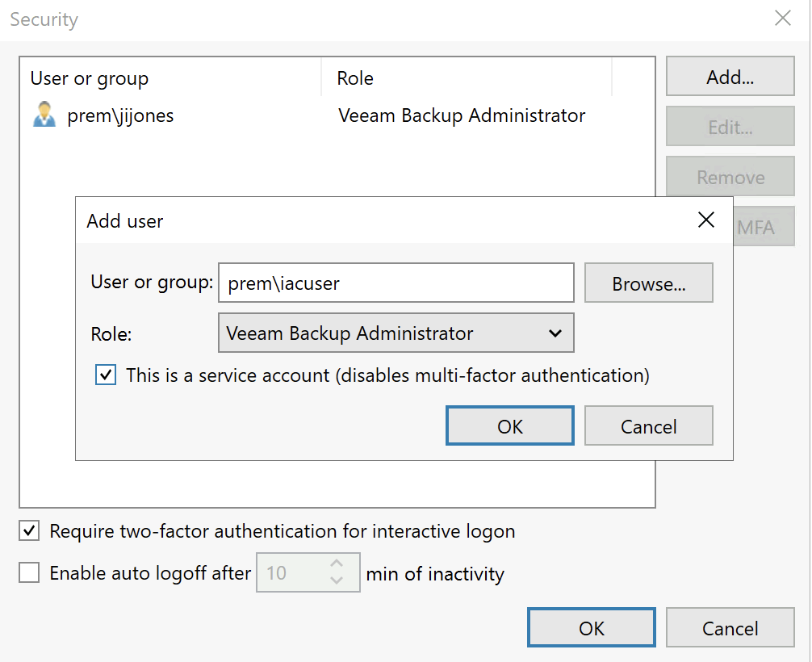Click the prem\jijones user avatar icon
Screen dimensions: 812x662
pos(44,115)
